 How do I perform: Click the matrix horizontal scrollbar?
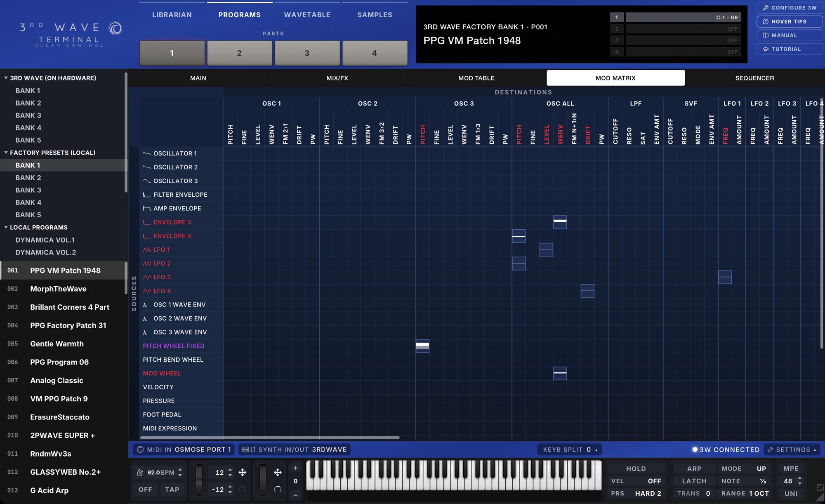pos(270,437)
